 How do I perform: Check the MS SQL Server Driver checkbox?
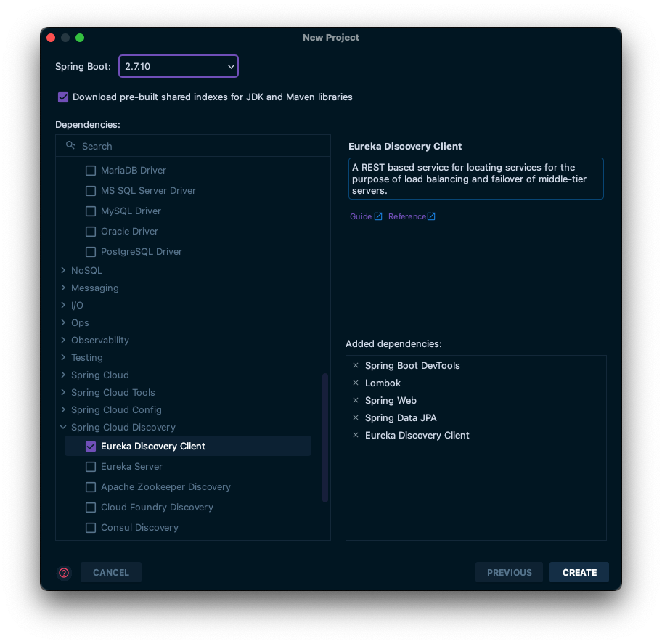91,191
